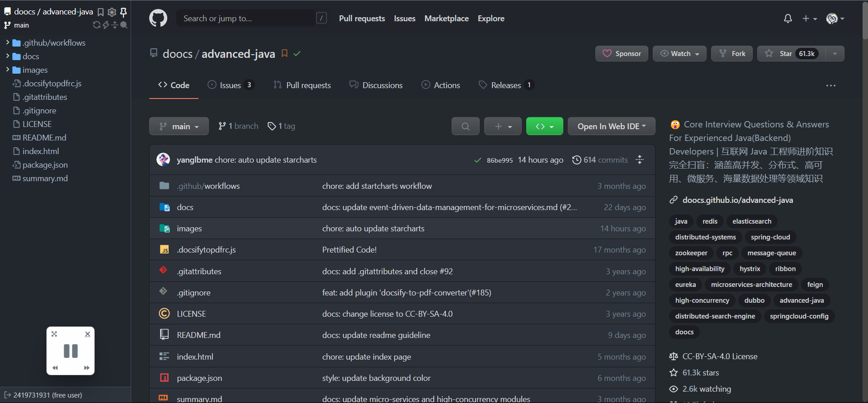Screen dimensions: 868x403
Task: Open Explore in top navigation
Action: click(491, 19)
